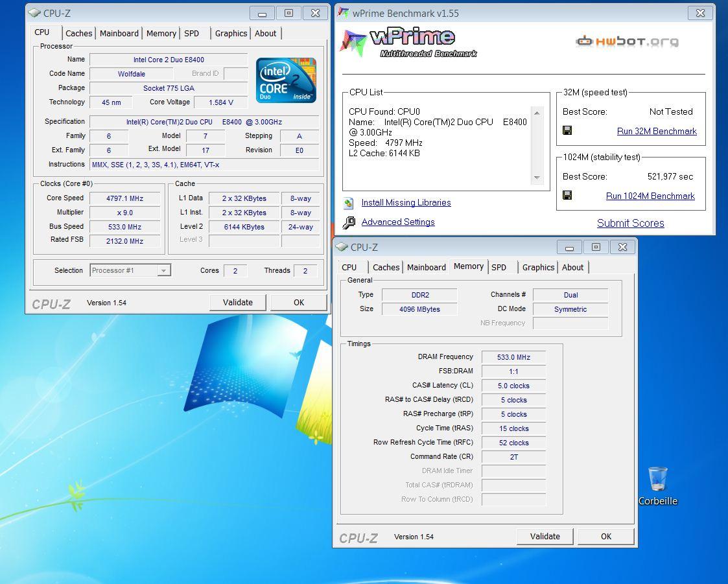
Task: Click the hwbot.org logo in wPrime
Action: (x=628, y=41)
